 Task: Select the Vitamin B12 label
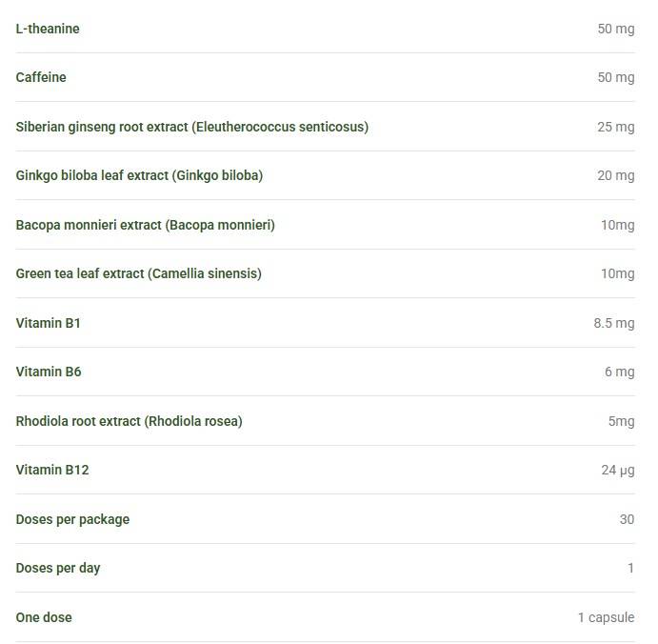click(52, 470)
